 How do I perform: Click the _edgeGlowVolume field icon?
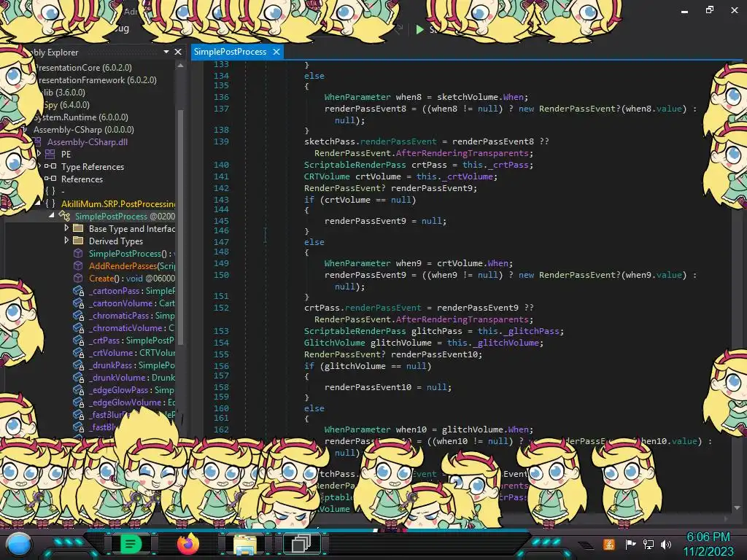[x=79, y=402]
